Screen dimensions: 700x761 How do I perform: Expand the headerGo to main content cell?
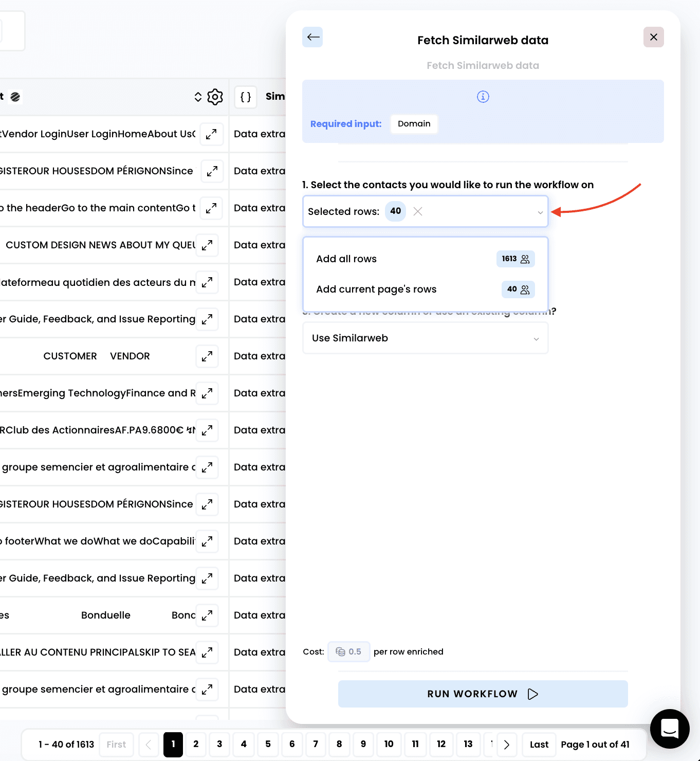pos(211,208)
